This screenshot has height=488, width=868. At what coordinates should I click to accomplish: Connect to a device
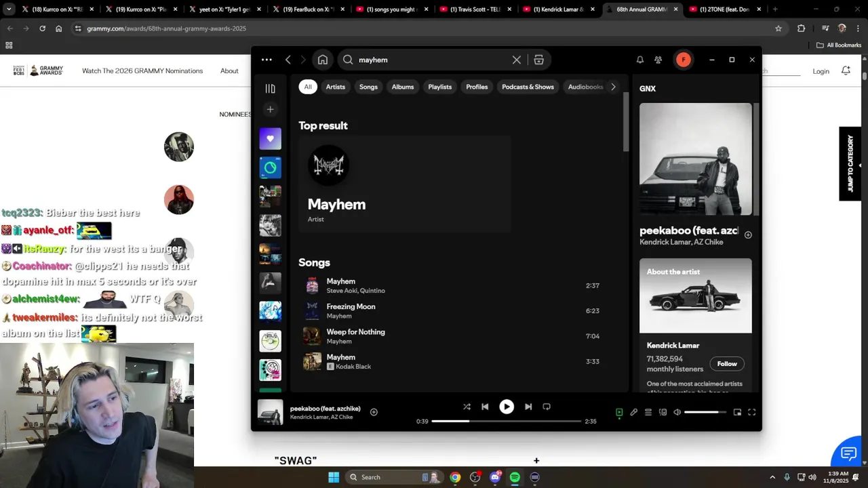[663, 412]
